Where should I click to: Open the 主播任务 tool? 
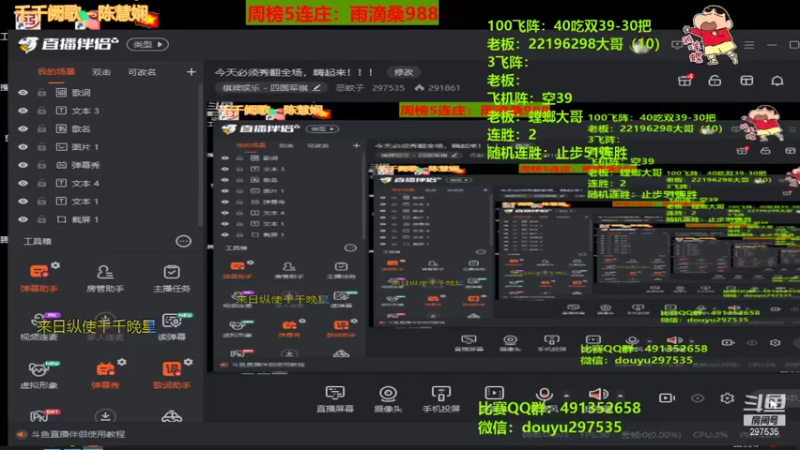(171, 278)
